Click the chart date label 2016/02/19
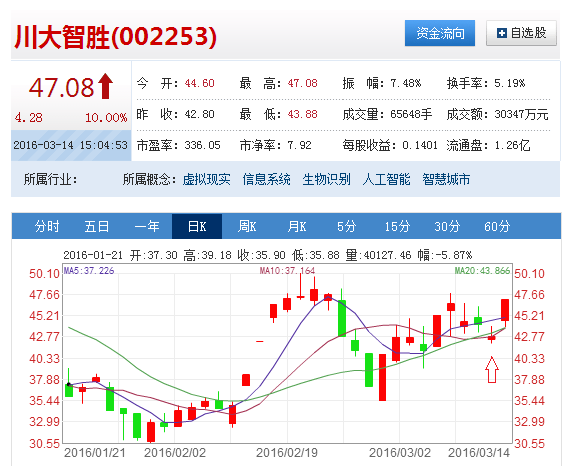 coord(287,453)
